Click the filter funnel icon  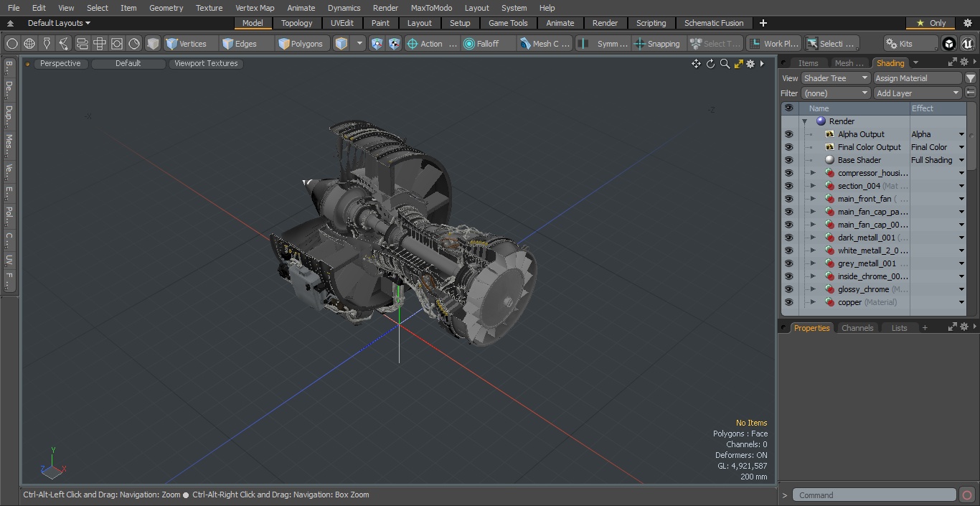coord(971,78)
